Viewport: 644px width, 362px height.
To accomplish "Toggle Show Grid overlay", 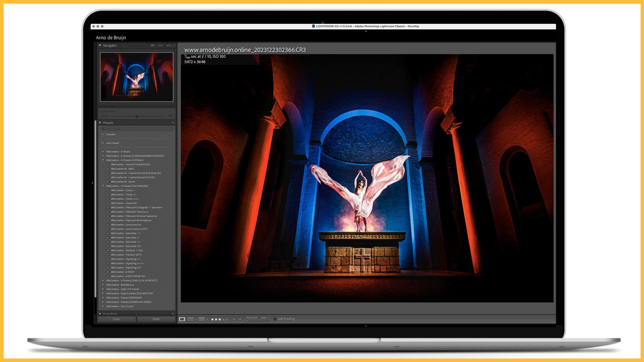I will [251, 317].
